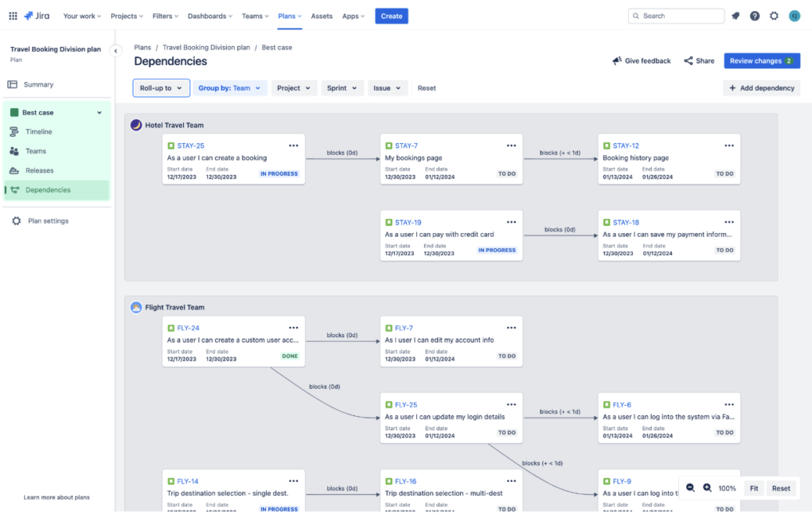This screenshot has width=812, height=517.
Task: Click the Share button
Action: (699, 60)
